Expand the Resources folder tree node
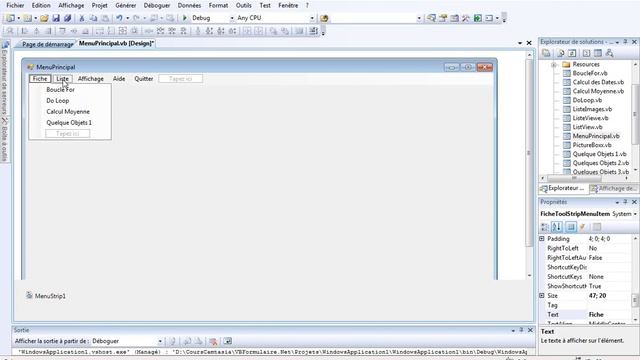The image size is (640, 360). [554, 64]
